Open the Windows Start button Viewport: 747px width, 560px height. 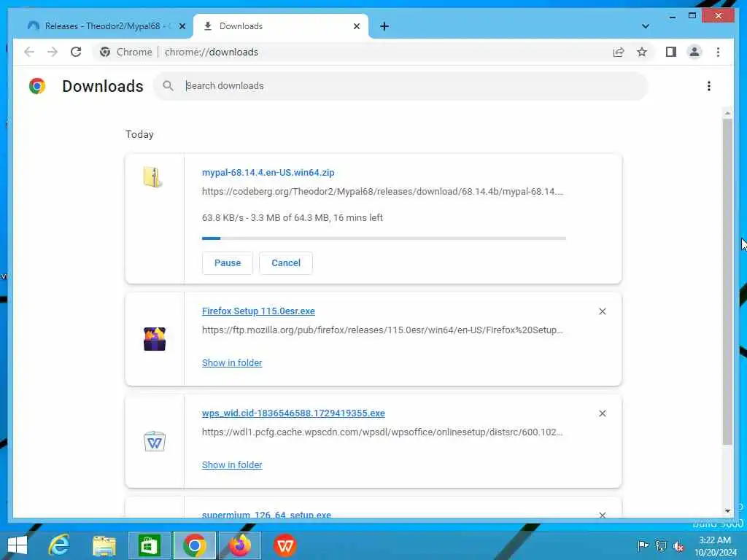[x=18, y=545]
